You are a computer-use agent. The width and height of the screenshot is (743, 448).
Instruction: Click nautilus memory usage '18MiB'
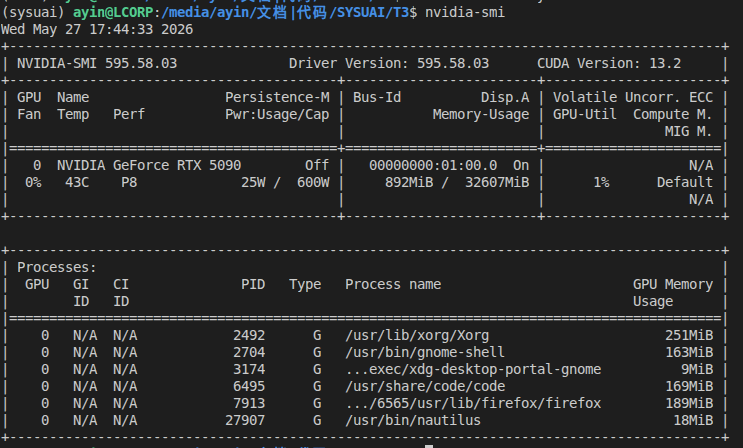click(x=693, y=421)
